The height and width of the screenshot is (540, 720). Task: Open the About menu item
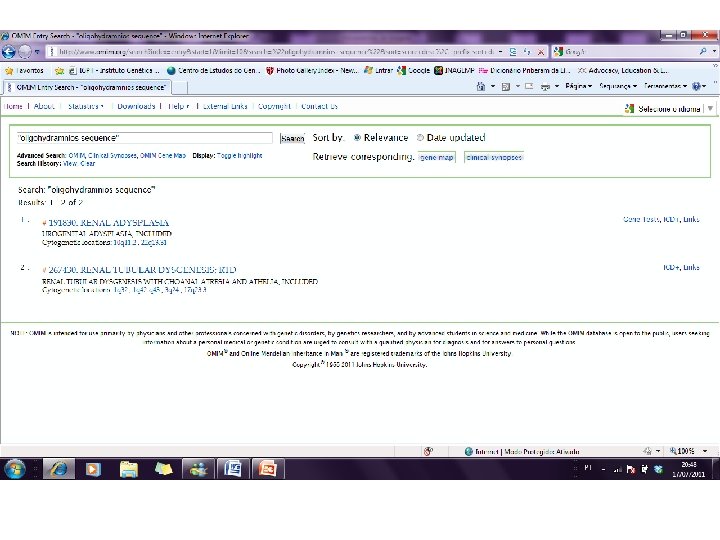[x=44, y=107]
